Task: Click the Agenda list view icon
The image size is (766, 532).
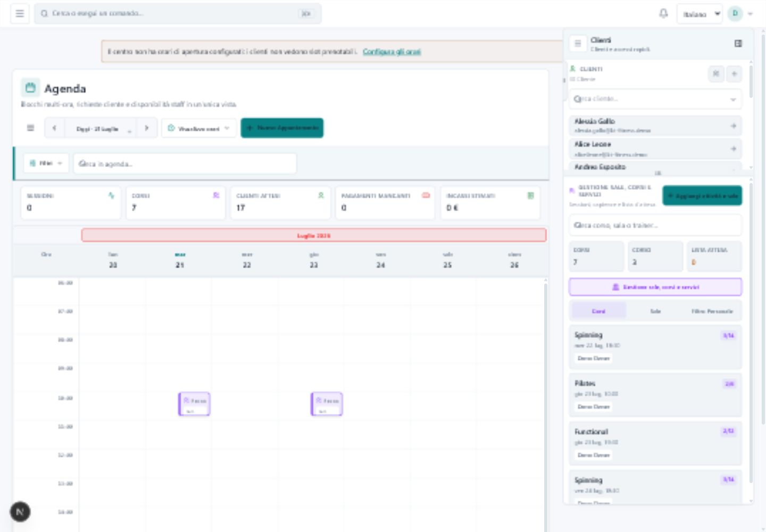Action: pyautogui.click(x=30, y=128)
